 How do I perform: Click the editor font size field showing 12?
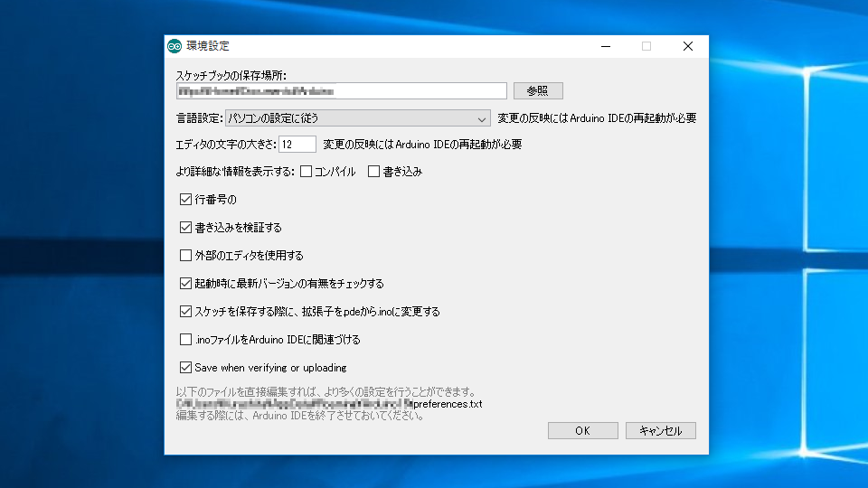click(x=297, y=145)
